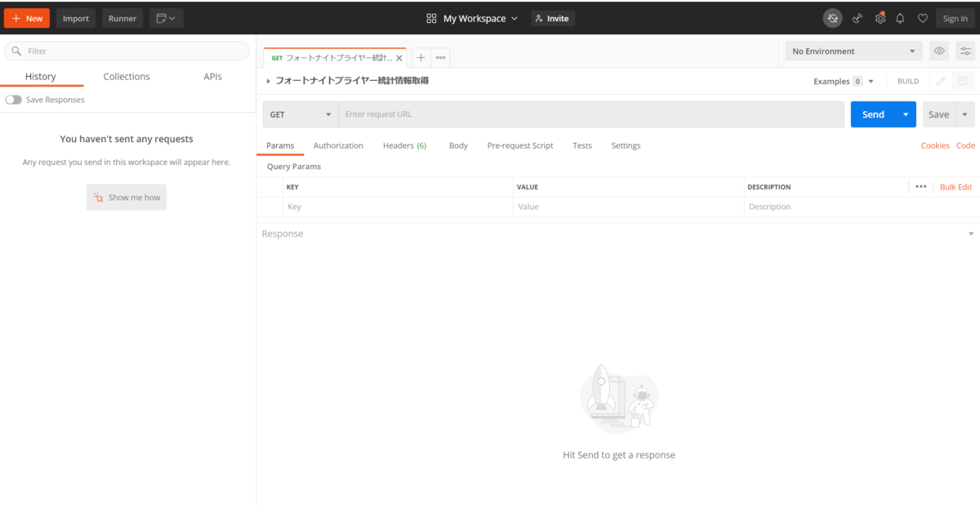
Task: Click the heart icon in header
Action: pyautogui.click(x=923, y=18)
